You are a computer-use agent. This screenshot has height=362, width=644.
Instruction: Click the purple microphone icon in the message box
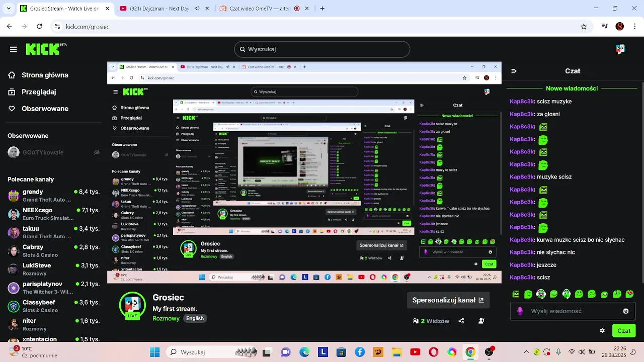(x=520, y=311)
